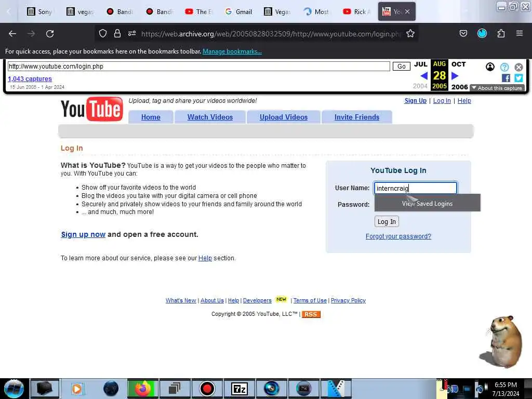
Task: Share the capture on Twitter
Action: tap(519, 78)
